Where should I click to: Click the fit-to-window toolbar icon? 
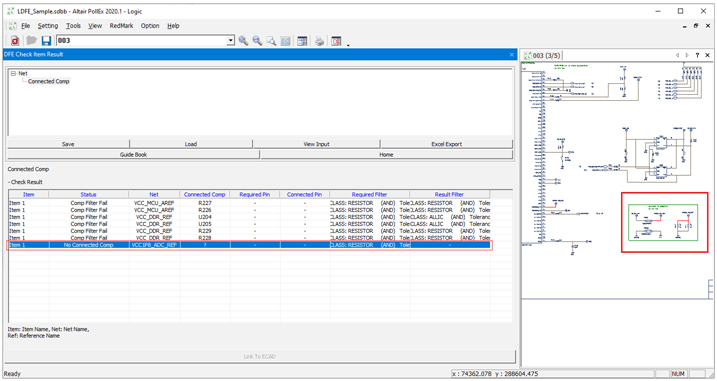(x=285, y=41)
